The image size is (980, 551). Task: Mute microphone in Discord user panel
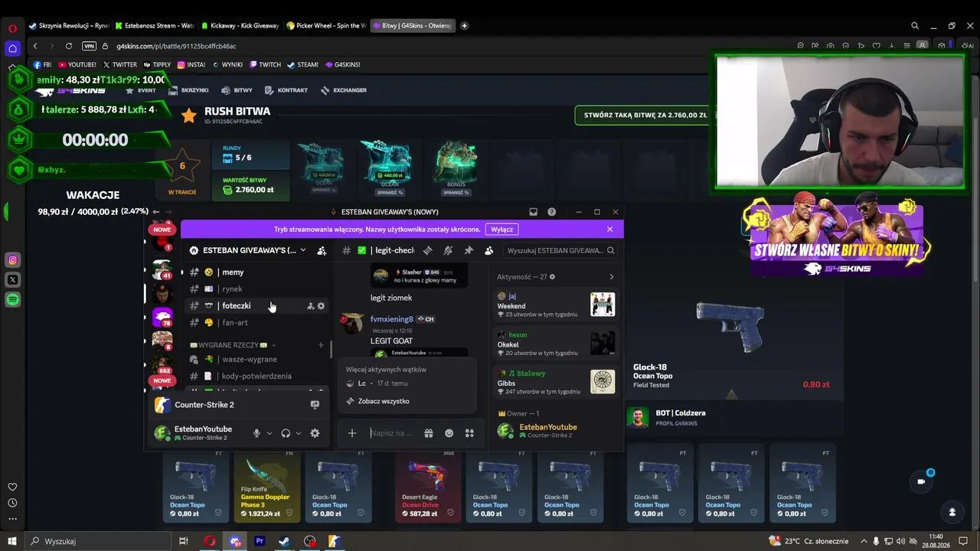[x=256, y=433]
